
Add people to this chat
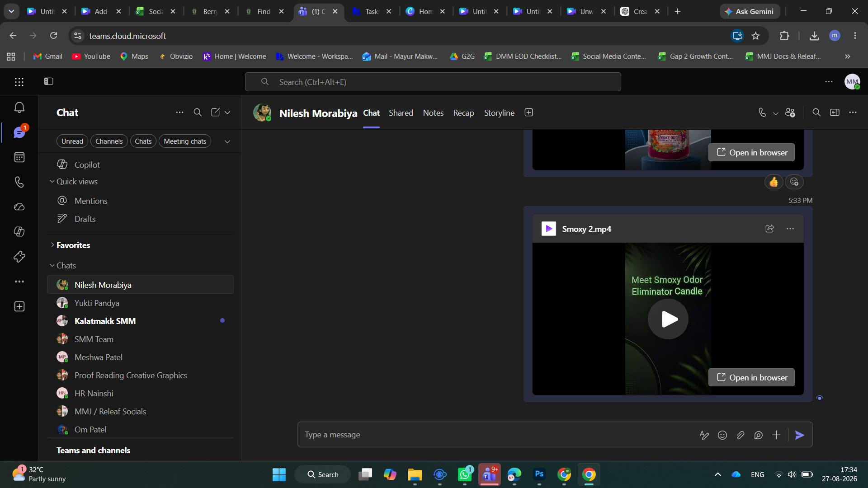pos(790,113)
